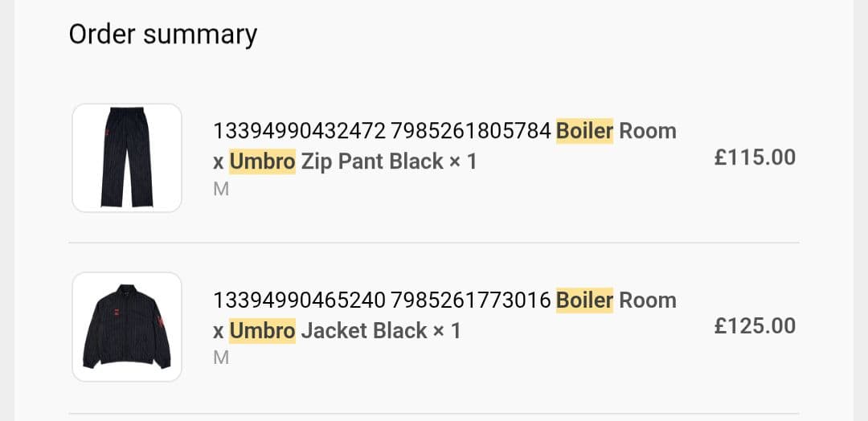Click the Order summary heading
Viewport: 868px width, 421px height.
pos(162,35)
